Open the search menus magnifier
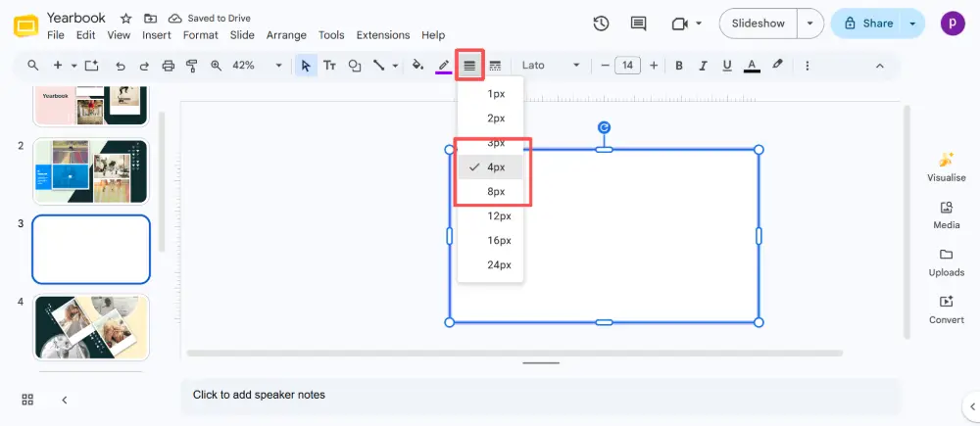This screenshot has height=426, width=980. 33,65
